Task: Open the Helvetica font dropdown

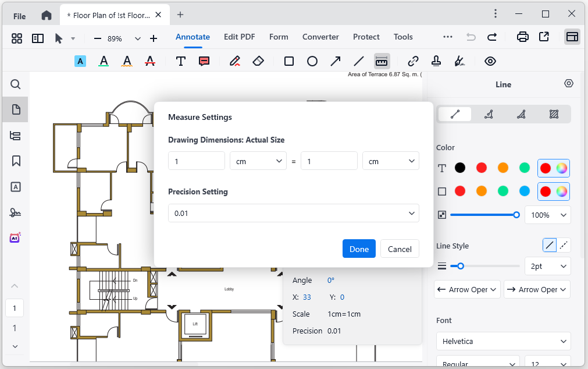Action: (x=503, y=341)
